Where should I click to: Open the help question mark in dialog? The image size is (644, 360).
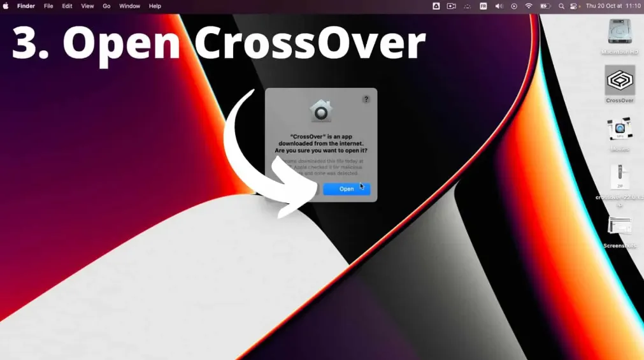pos(366,99)
